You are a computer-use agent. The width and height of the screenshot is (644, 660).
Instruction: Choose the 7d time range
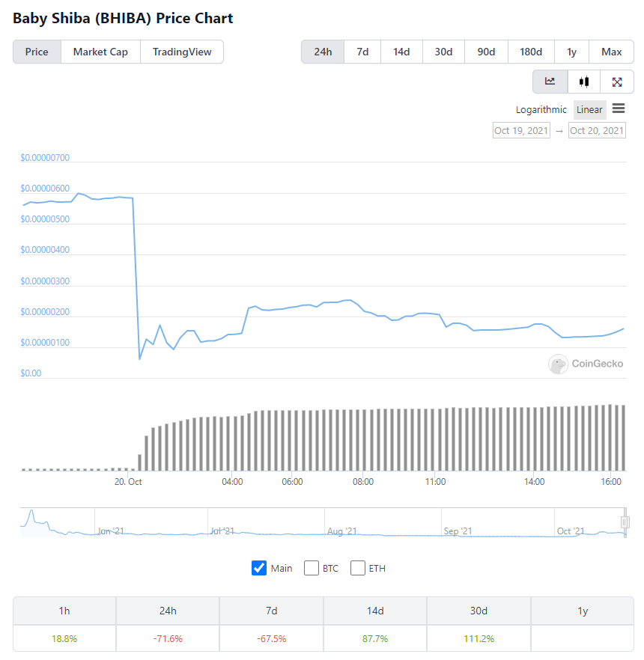pos(362,52)
